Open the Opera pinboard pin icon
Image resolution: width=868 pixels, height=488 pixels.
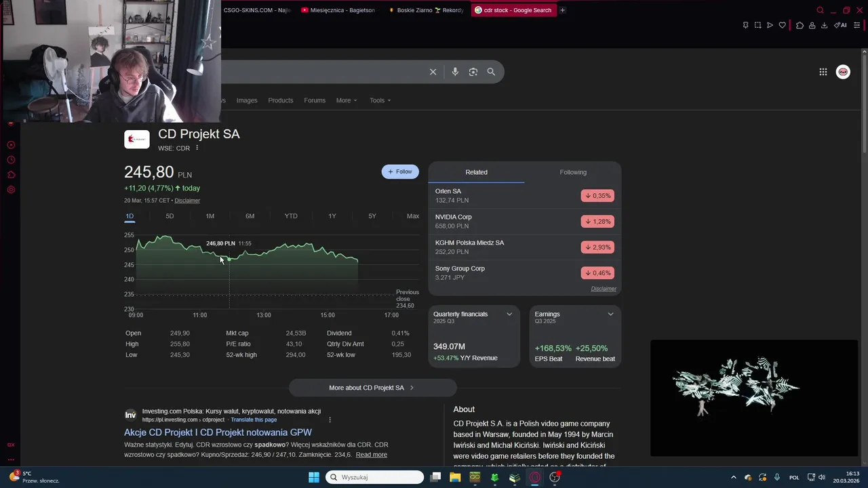[x=745, y=25]
